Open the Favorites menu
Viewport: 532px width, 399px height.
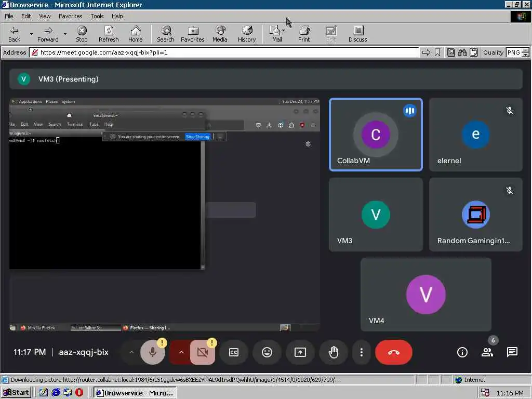(x=70, y=16)
